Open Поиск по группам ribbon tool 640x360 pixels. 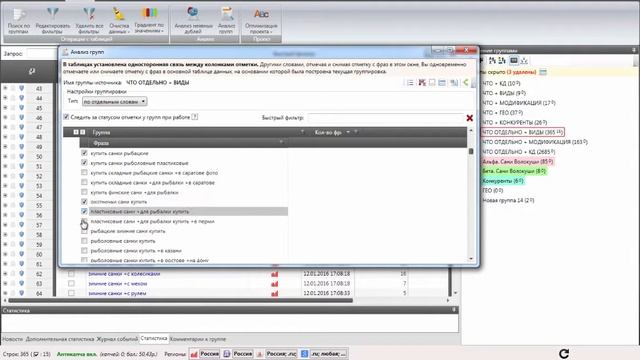(x=19, y=21)
